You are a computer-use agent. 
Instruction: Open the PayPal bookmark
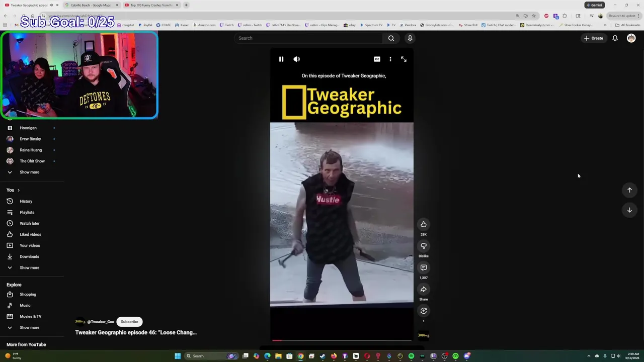click(x=145, y=25)
